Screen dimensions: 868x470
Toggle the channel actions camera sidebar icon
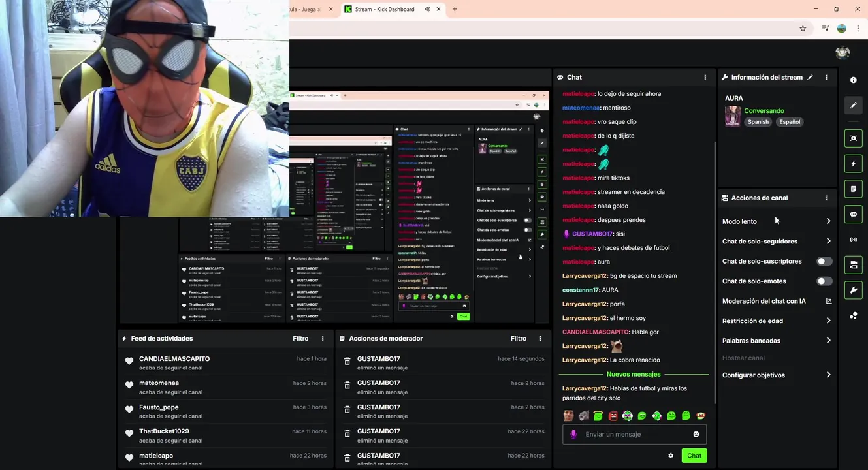pos(853,265)
